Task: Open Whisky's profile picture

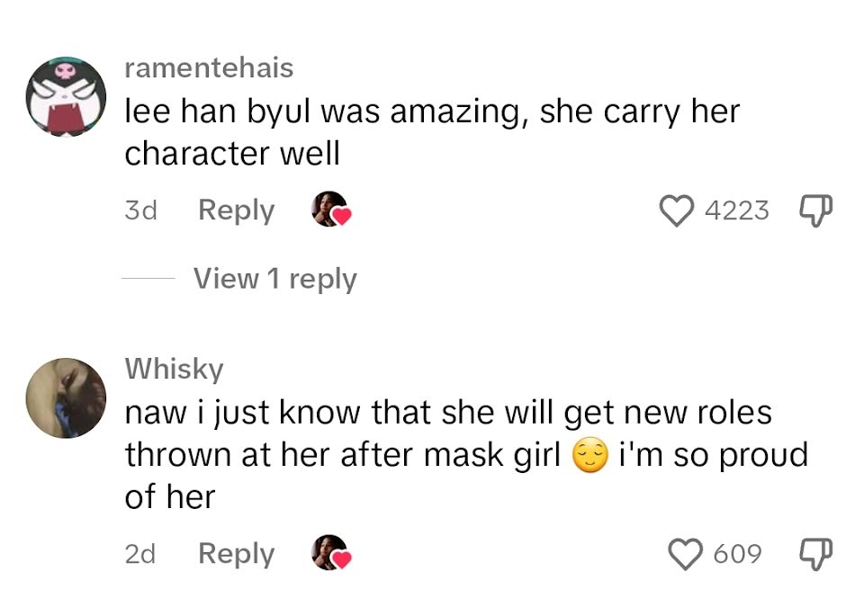Action: point(66,398)
